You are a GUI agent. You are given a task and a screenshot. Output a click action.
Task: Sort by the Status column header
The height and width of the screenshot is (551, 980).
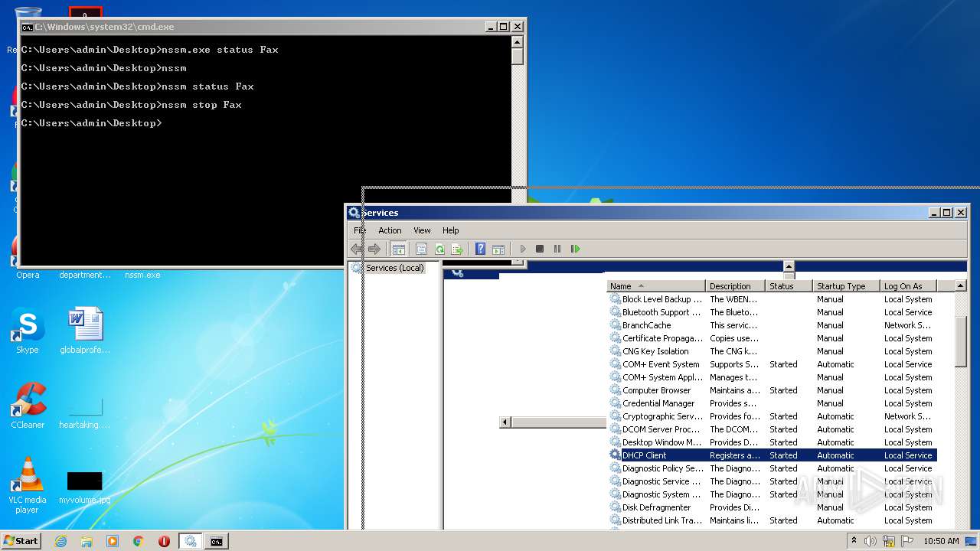(x=789, y=286)
